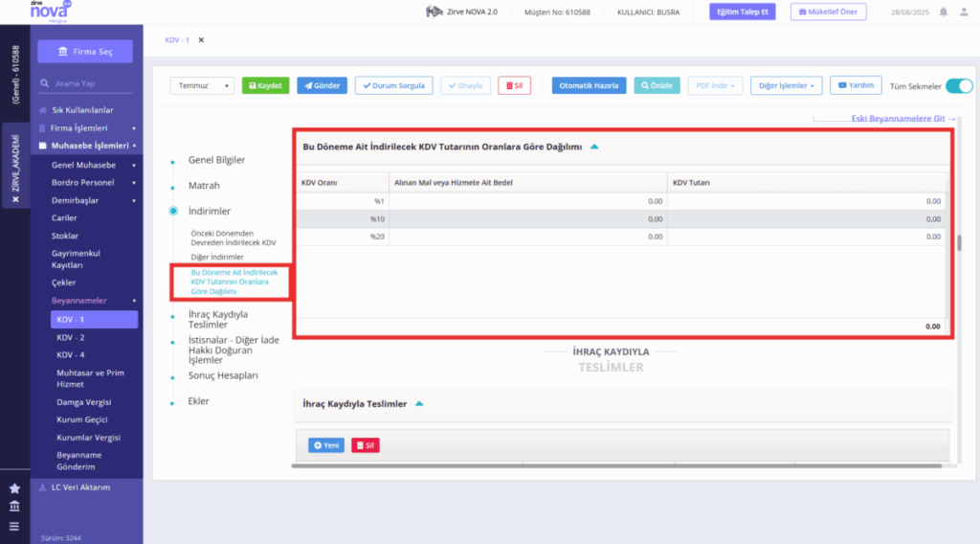The width and height of the screenshot is (980, 544).
Task: Click the %10 row Alınan Mal bedel cell
Action: coord(527,219)
